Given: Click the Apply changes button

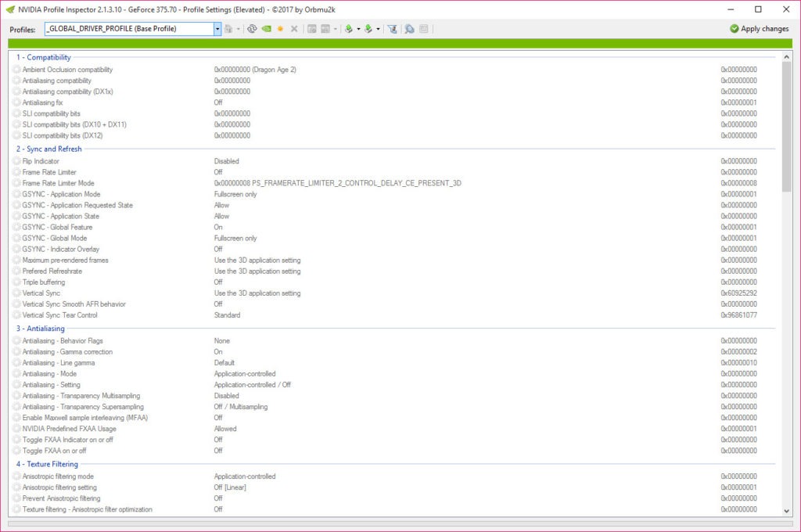Looking at the screenshot, I should [x=759, y=29].
